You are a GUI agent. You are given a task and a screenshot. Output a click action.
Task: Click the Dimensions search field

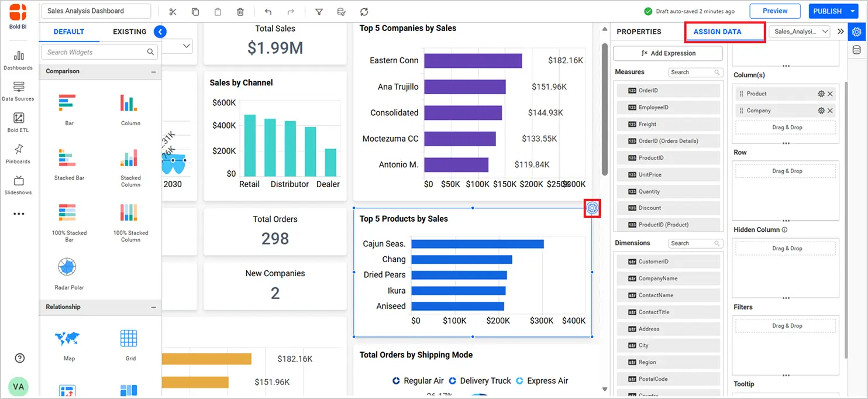click(695, 243)
